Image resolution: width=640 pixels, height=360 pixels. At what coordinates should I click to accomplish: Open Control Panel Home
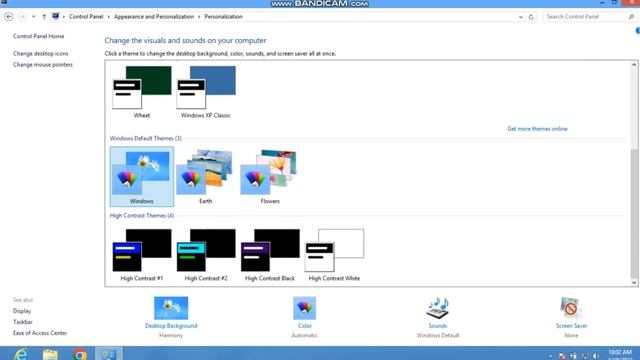(x=38, y=36)
